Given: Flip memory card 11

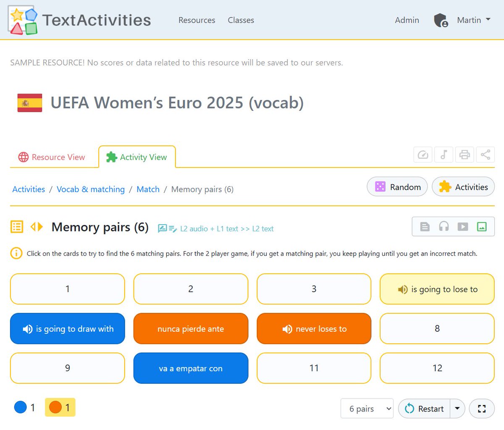Looking at the screenshot, I should [314, 368].
